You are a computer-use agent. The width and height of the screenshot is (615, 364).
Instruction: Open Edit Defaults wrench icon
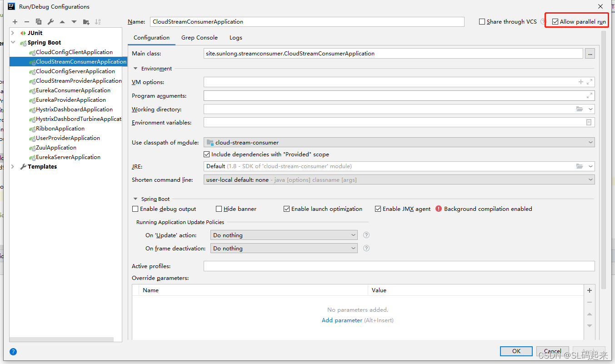click(x=50, y=22)
